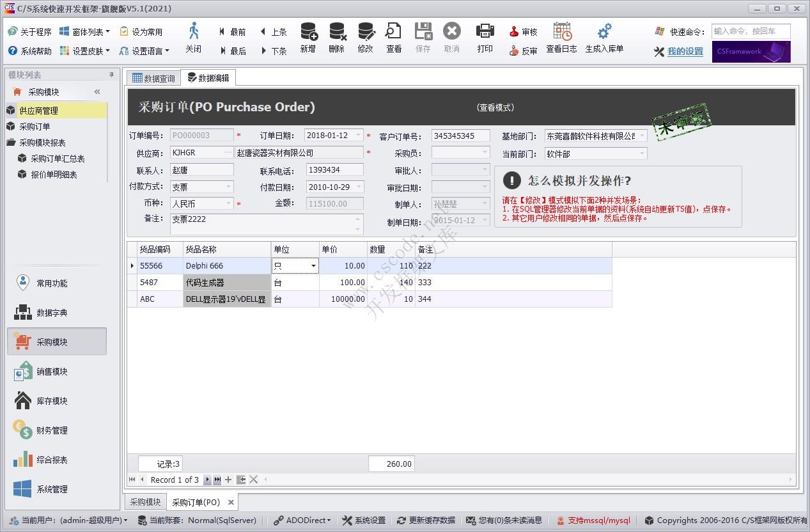The width and height of the screenshot is (810, 532).
Task: Close the 采购订单(PO) bottom tab
Action: pyautogui.click(x=230, y=503)
